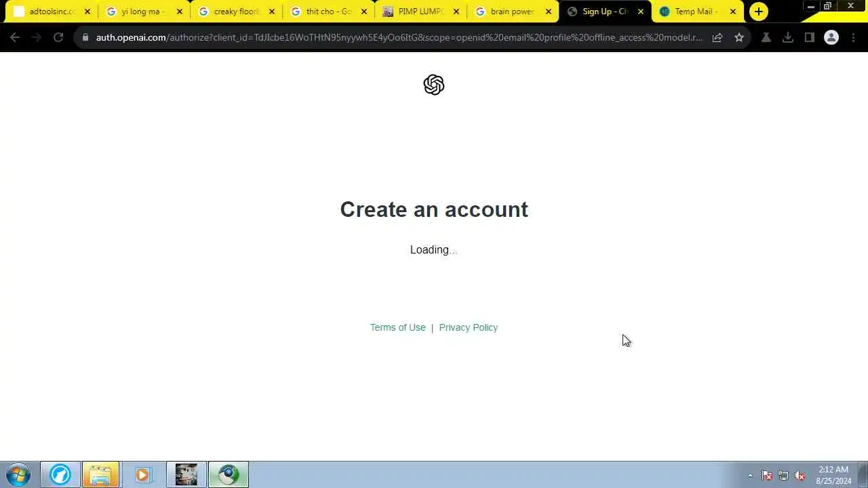
Task: Open the photo thumbnail app on taskbar
Action: [186, 474]
